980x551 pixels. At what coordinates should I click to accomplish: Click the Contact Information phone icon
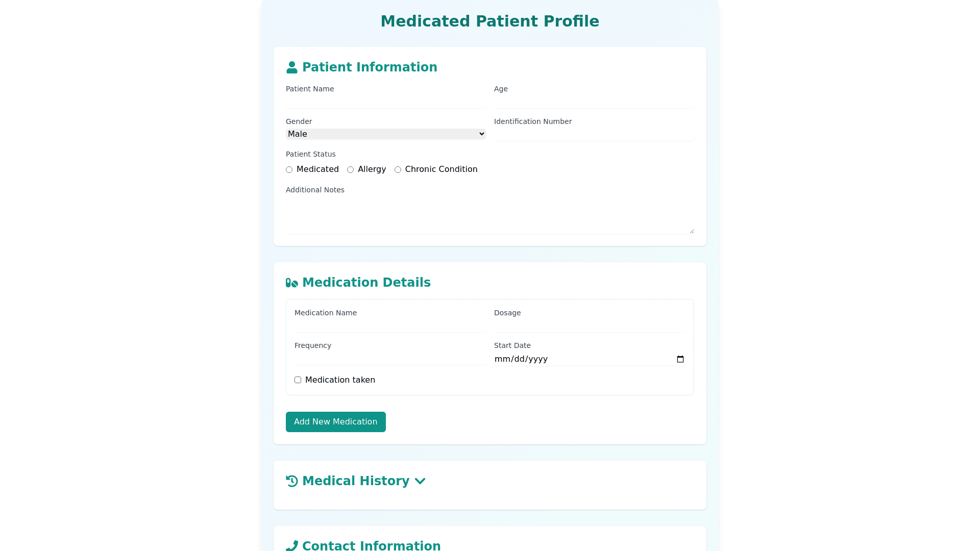pos(292,546)
